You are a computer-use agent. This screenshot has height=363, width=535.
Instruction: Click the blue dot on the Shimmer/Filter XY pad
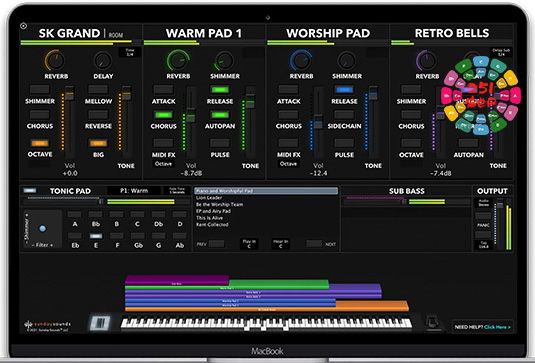click(43, 229)
